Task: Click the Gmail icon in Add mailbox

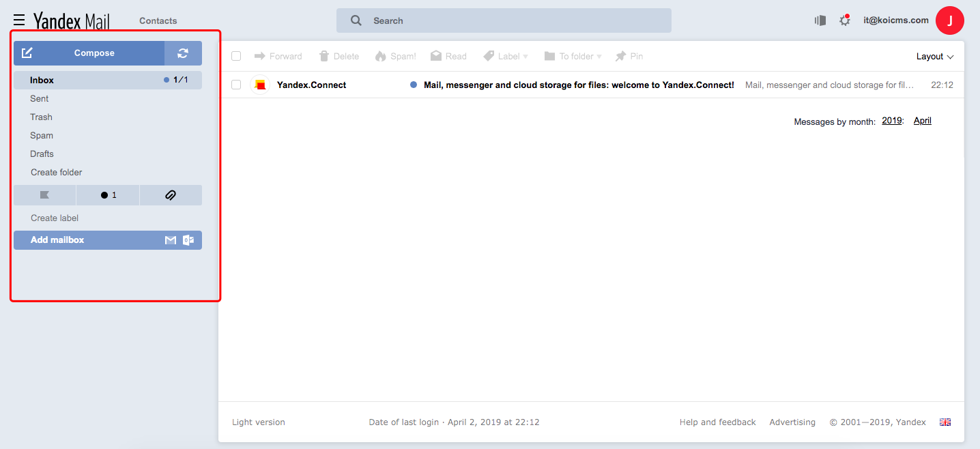Action: 171,240
